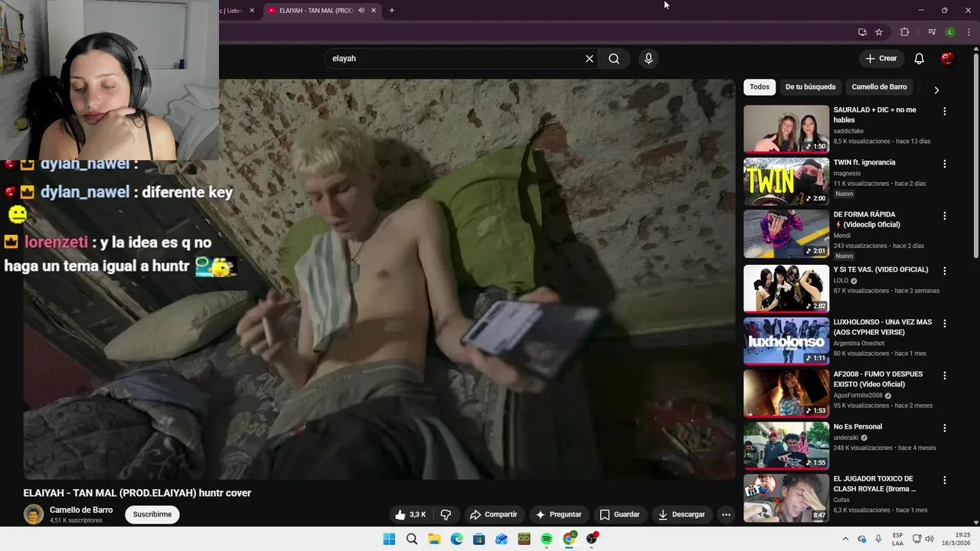Open Microsoft Store from the taskbar
Screen dimensions: 980x551
click(x=479, y=539)
